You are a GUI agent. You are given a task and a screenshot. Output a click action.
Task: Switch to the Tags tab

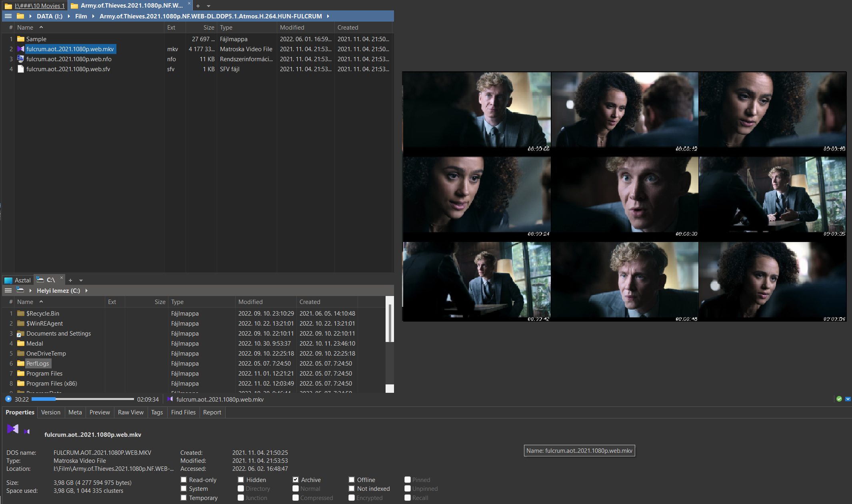point(157,412)
